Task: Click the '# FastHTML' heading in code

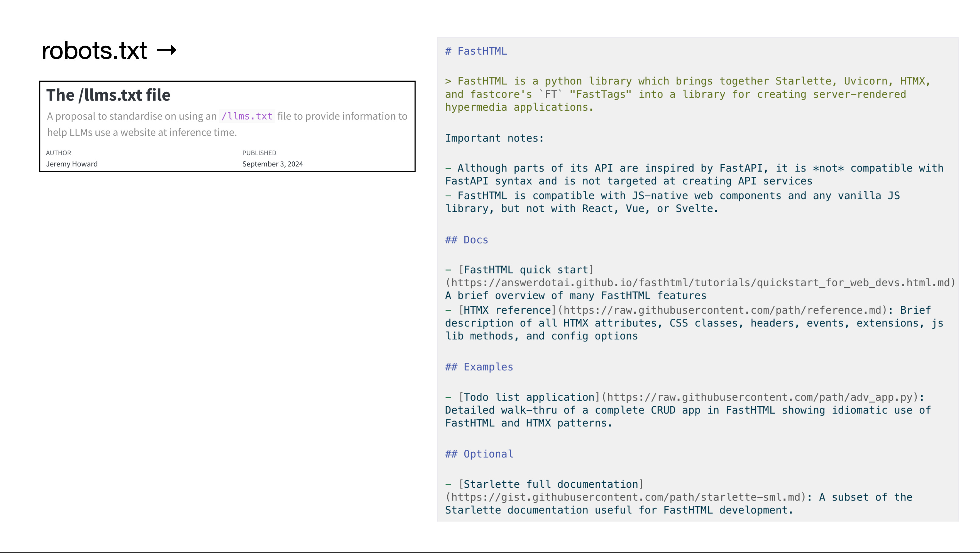Action: [x=476, y=52]
